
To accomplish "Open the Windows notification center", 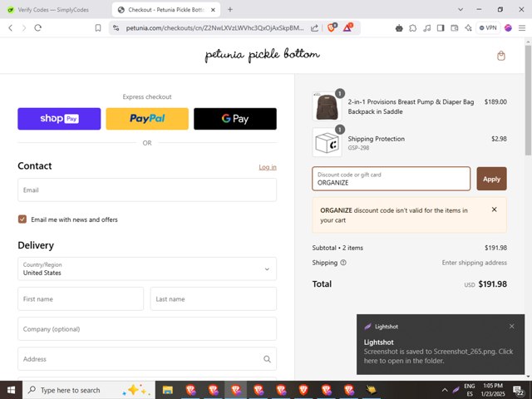I will tap(518, 391).
